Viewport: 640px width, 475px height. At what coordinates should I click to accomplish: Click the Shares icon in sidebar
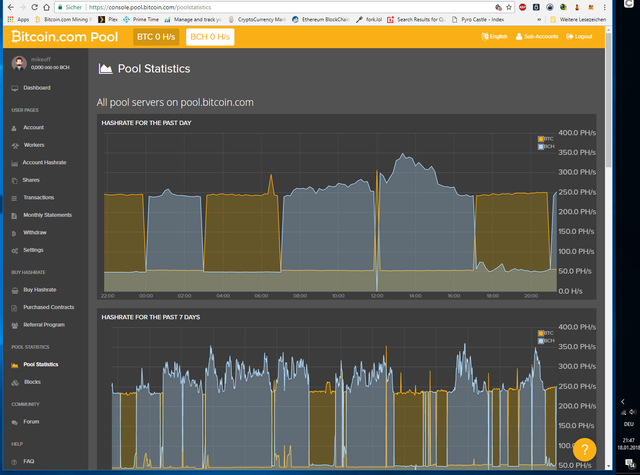click(x=15, y=180)
